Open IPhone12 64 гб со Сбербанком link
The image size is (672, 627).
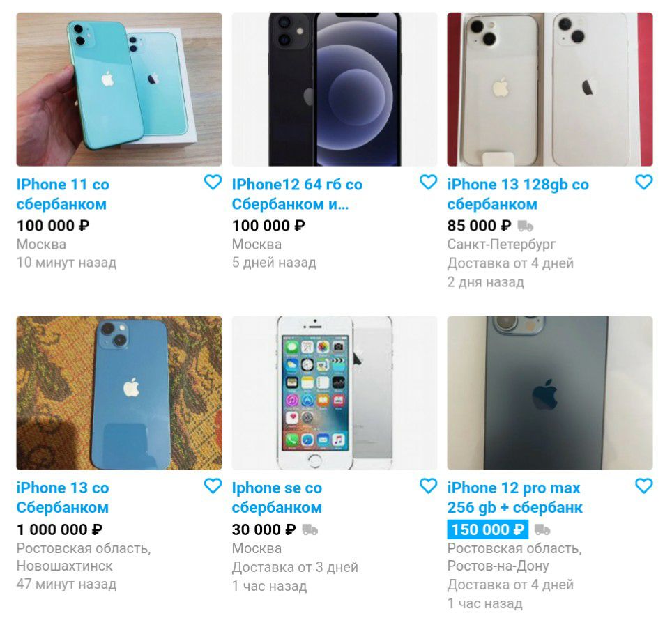pos(297,194)
